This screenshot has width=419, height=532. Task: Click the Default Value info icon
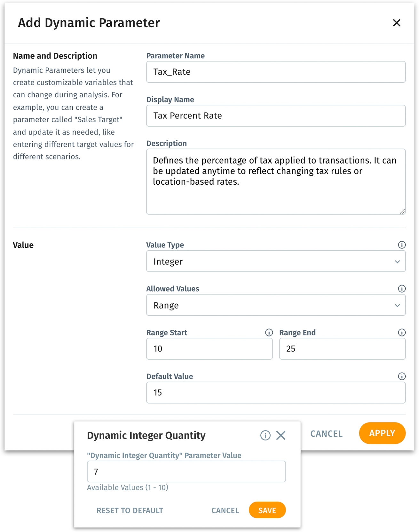click(x=402, y=376)
